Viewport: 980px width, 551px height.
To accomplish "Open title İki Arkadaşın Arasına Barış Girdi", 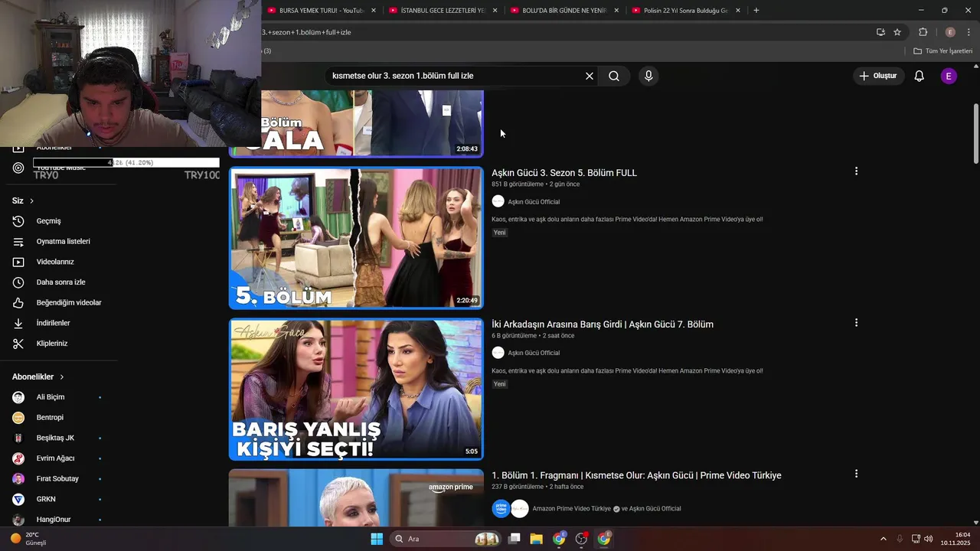I will [x=603, y=324].
